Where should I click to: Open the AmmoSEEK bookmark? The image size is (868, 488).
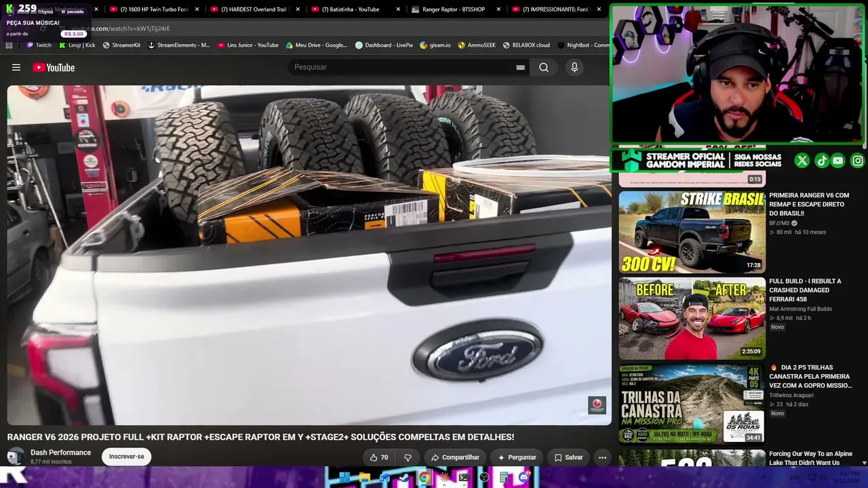[x=477, y=45]
